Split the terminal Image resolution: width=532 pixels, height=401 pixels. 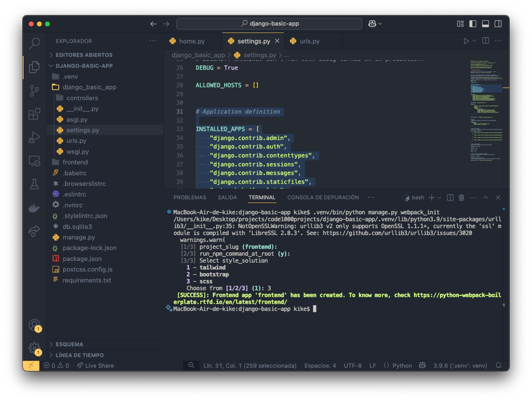pyautogui.click(x=450, y=197)
